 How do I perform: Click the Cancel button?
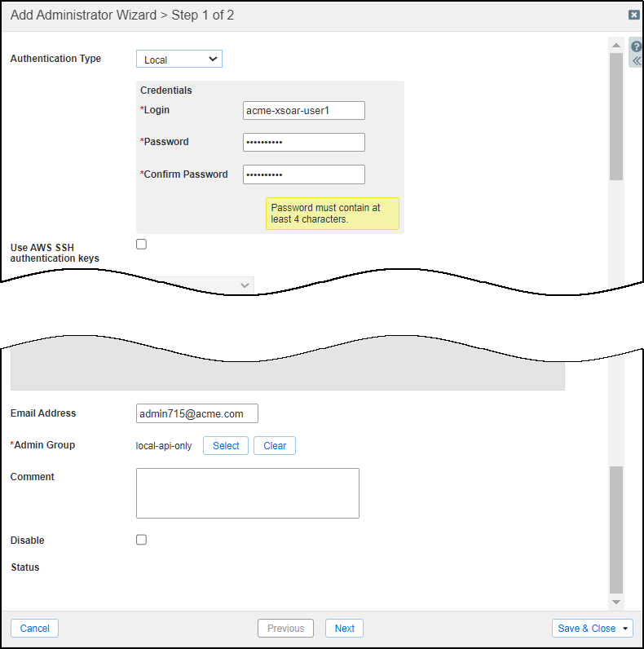click(x=35, y=629)
